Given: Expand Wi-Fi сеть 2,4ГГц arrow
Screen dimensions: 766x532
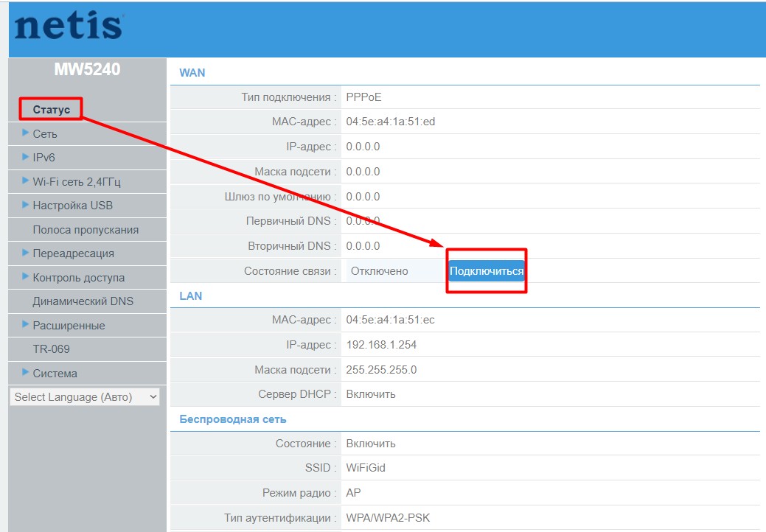Looking at the screenshot, I should (x=25, y=181).
